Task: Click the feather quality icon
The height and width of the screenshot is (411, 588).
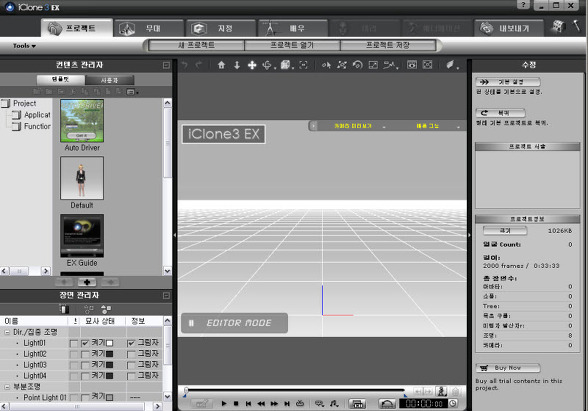Action: point(450,65)
